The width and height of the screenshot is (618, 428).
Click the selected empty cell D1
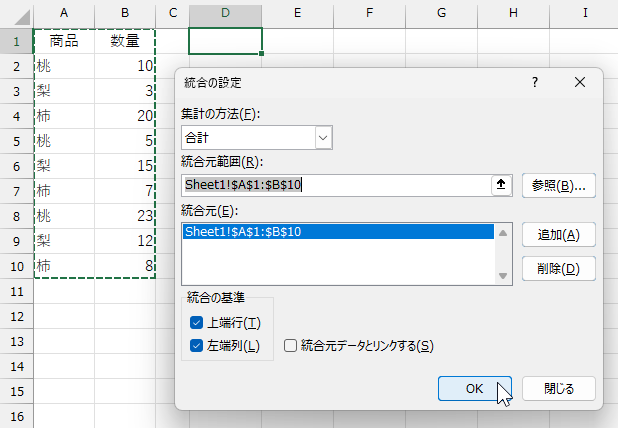tap(225, 41)
